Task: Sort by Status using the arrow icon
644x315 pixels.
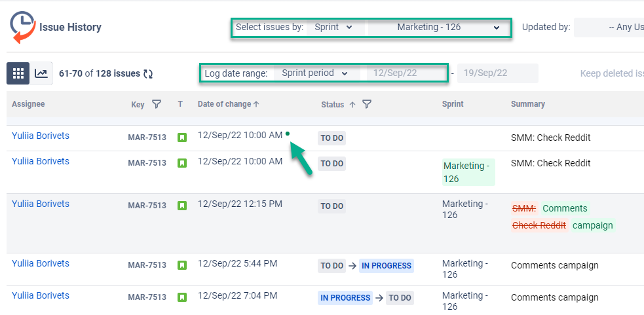Action: click(x=352, y=105)
